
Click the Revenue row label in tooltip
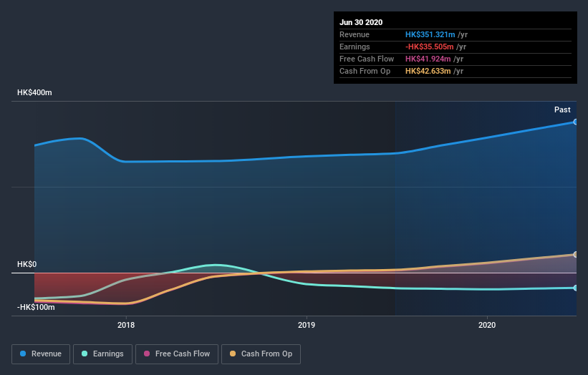pyautogui.click(x=355, y=35)
